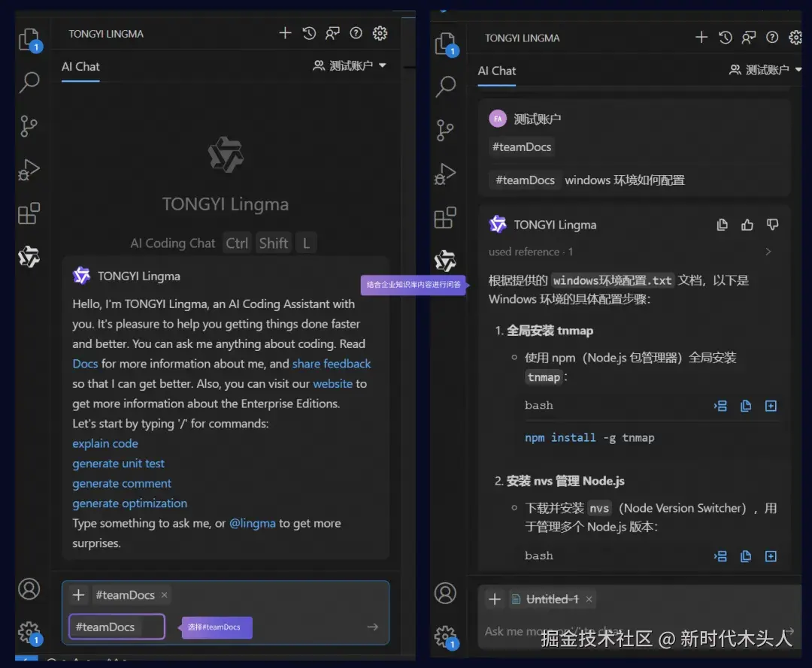Copy the answer using the icon beside thumbs up
Viewport: 812px width, 668px height.
tap(722, 225)
